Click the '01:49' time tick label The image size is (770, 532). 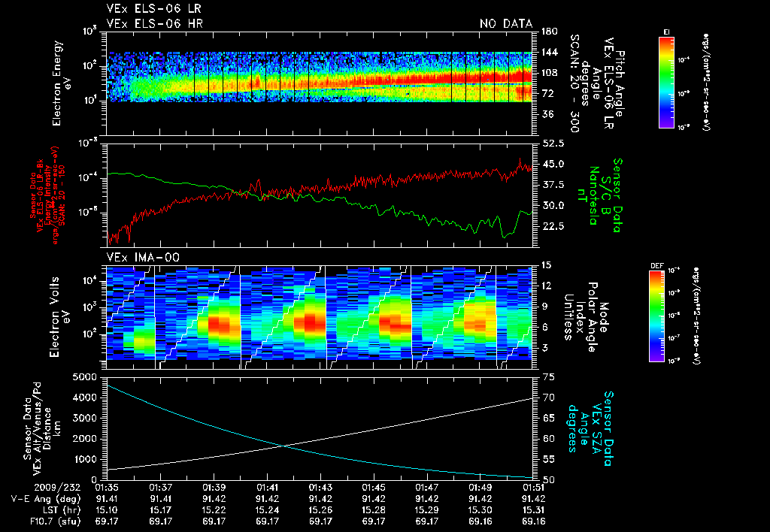coord(480,488)
